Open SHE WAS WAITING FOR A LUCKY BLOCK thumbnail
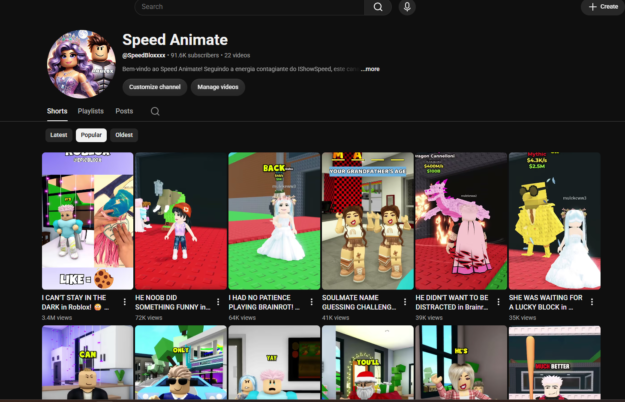 point(554,221)
